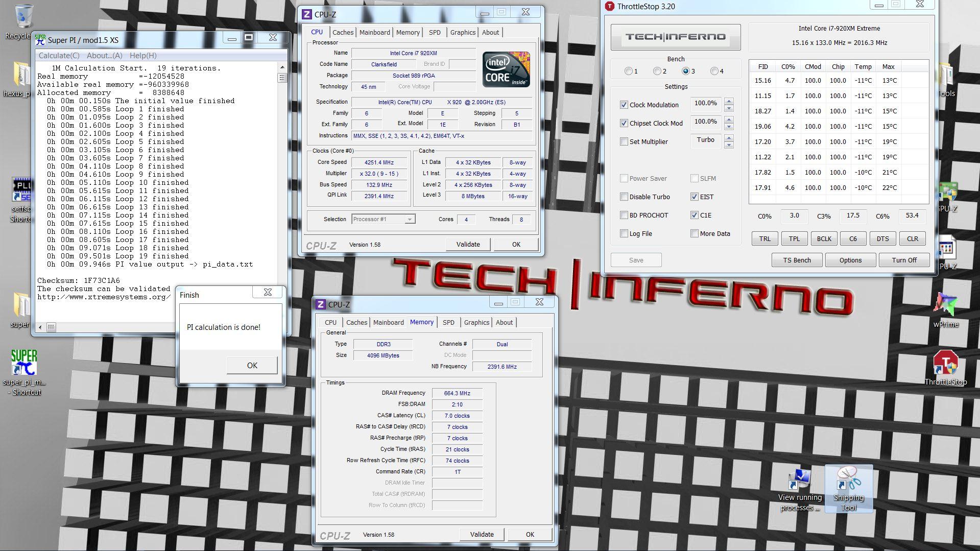Enable the BD PROCHOT checkbox

(x=624, y=215)
